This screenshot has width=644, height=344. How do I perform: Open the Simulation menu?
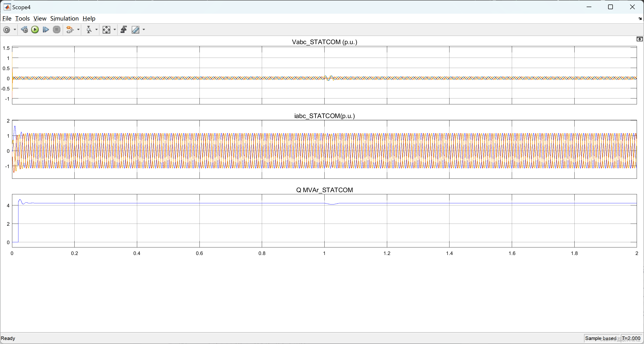(64, 18)
